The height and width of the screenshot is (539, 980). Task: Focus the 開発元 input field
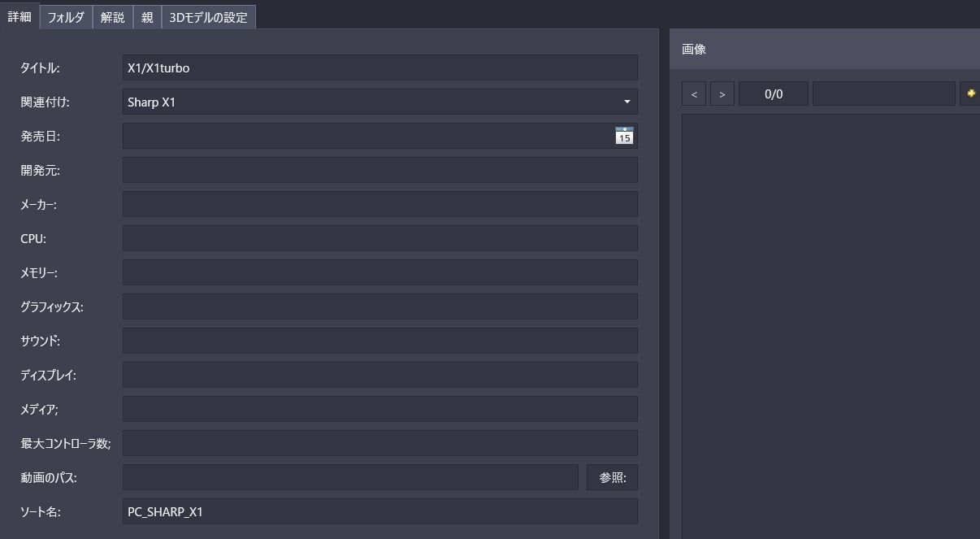click(380, 170)
